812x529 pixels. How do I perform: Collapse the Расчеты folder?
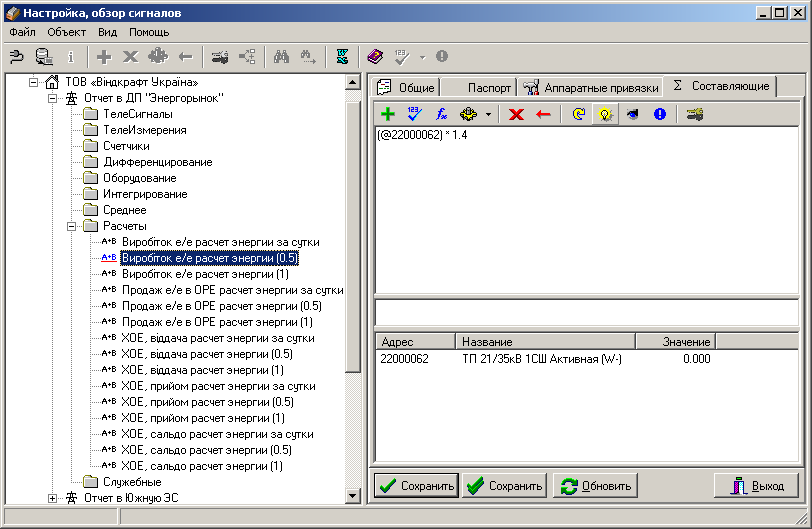point(71,226)
